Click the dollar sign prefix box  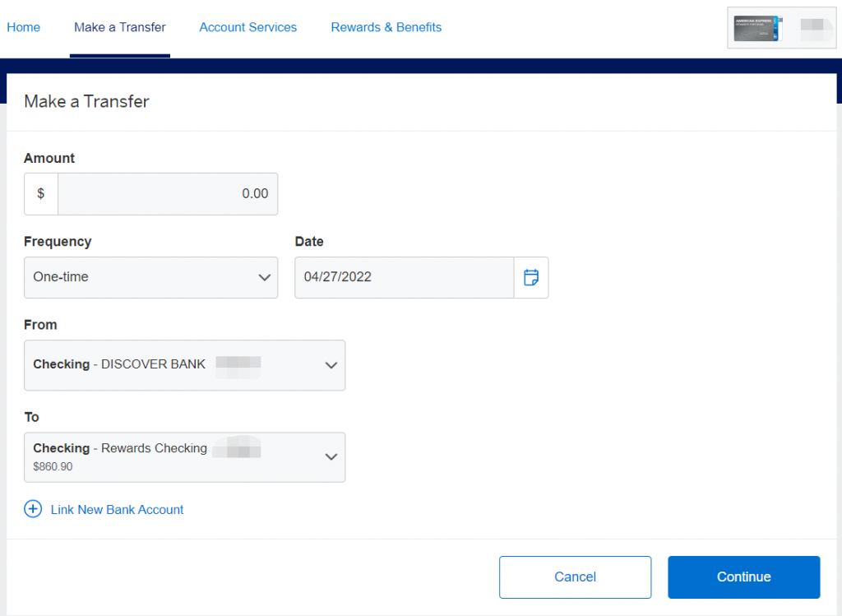(41, 194)
